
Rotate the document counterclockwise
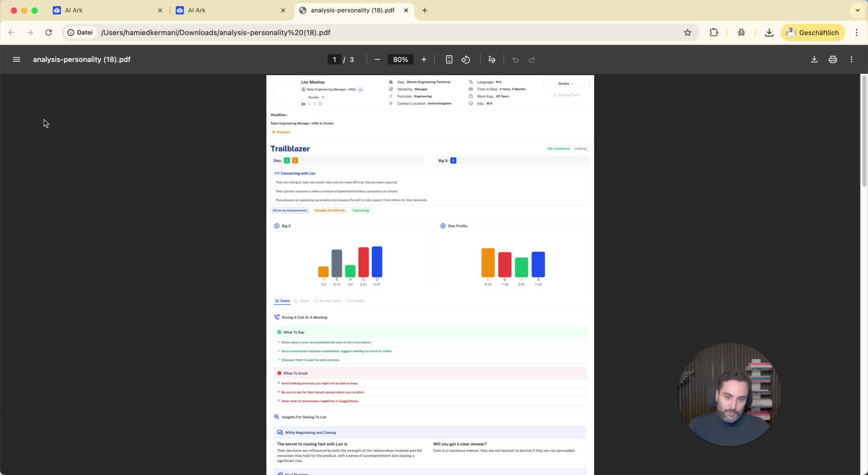click(466, 59)
